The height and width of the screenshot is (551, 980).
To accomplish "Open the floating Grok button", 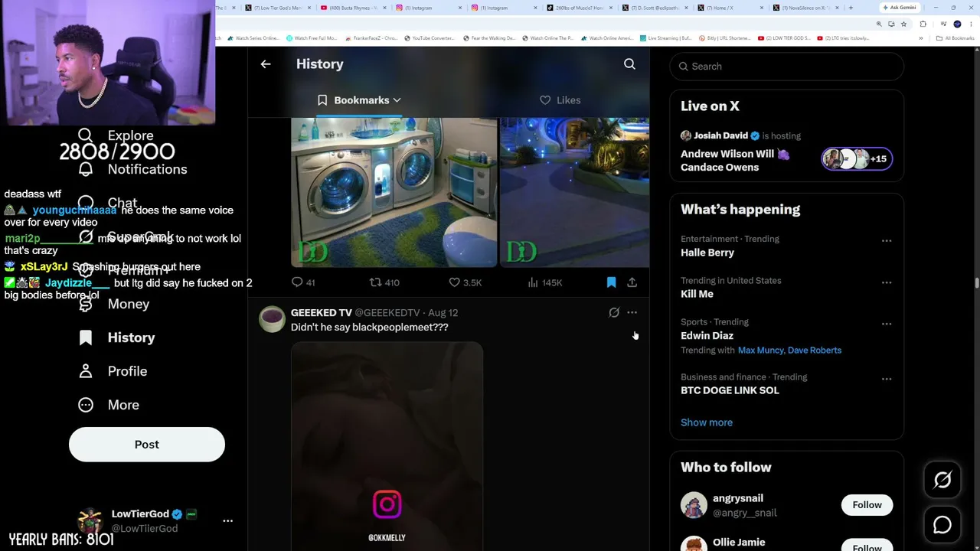I will click(x=942, y=480).
